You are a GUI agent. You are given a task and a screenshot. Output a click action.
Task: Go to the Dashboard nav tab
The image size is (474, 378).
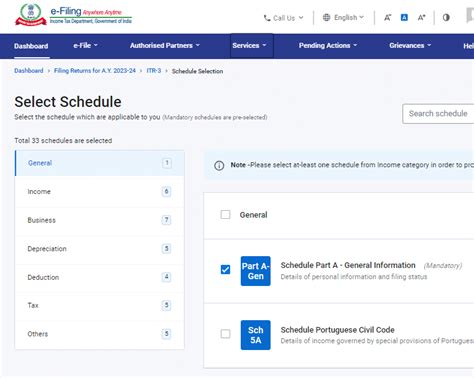click(31, 46)
